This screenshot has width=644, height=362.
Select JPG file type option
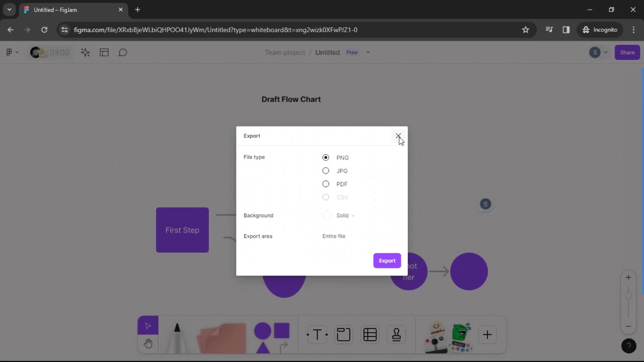click(326, 171)
